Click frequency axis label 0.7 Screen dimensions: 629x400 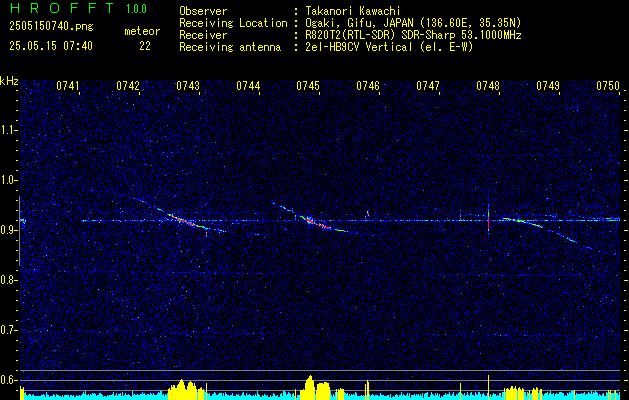[x=8, y=330]
